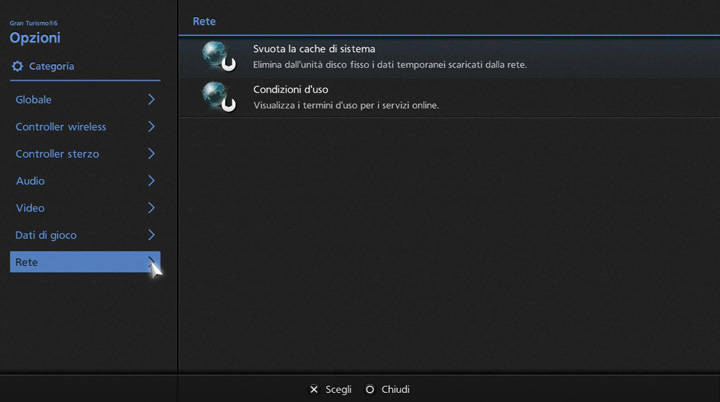Click the chevron on Dati di gioco row

pyautogui.click(x=151, y=235)
